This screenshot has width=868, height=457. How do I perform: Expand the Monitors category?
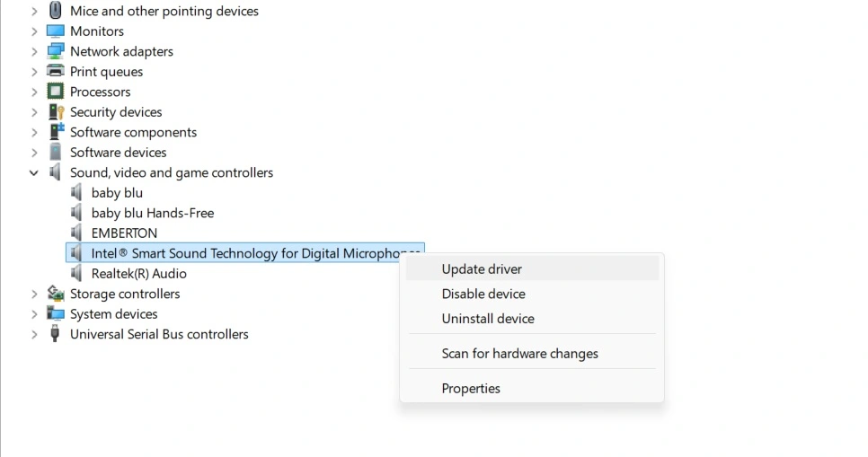(x=34, y=31)
